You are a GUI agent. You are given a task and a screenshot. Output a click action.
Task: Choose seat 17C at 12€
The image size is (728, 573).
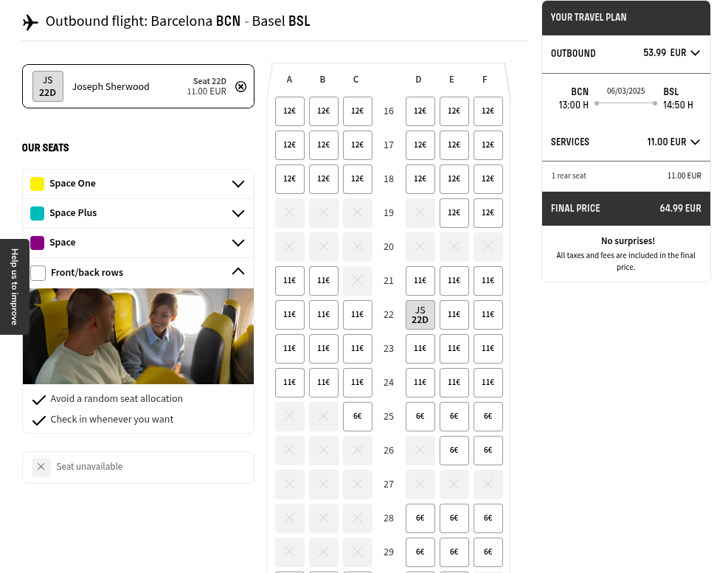click(x=358, y=145)
